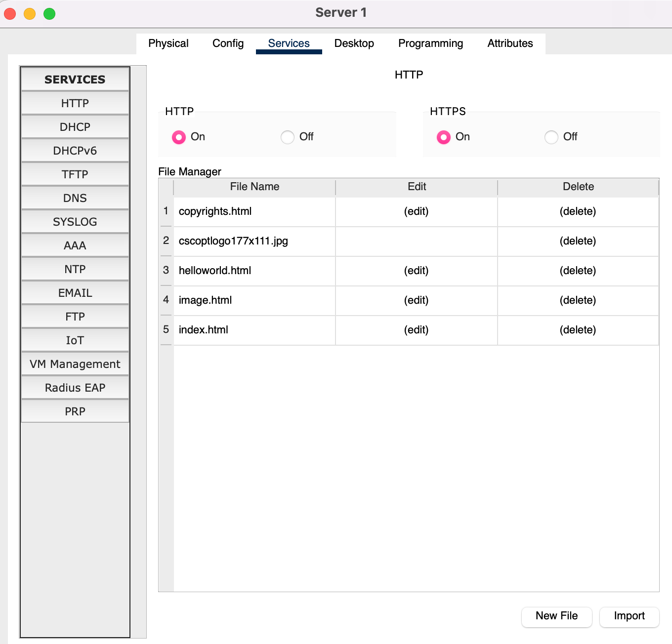Edit the index.html file

(x=417, y=330)
